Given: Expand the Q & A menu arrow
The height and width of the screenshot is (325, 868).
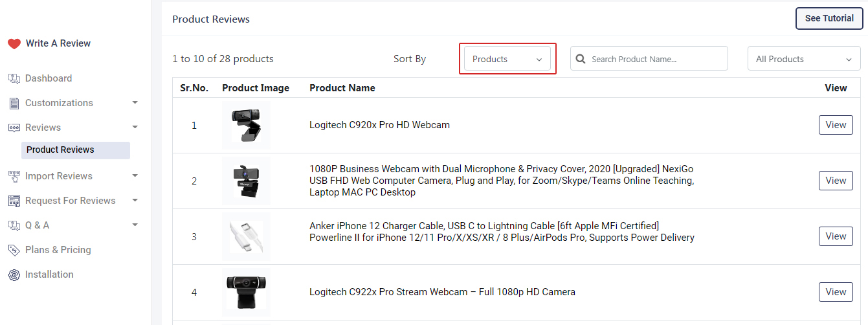Looking at the screenshot, I should (135, 225).
